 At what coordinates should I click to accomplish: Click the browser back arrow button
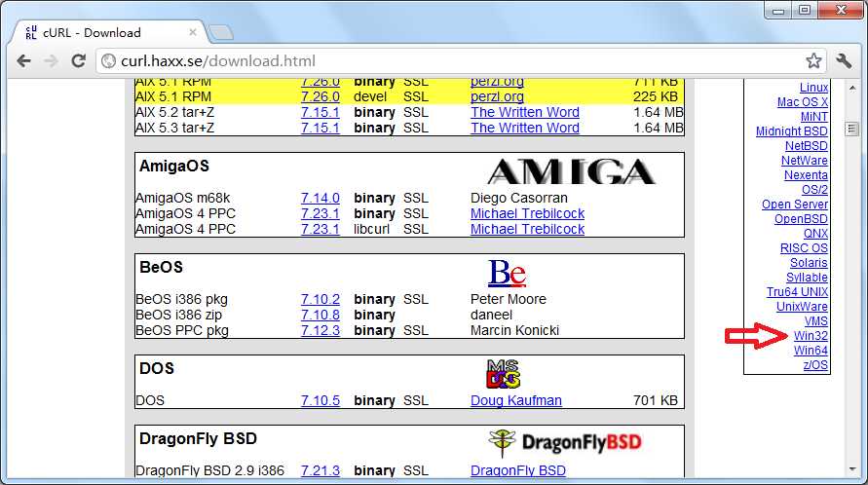(x=23, y=61)
